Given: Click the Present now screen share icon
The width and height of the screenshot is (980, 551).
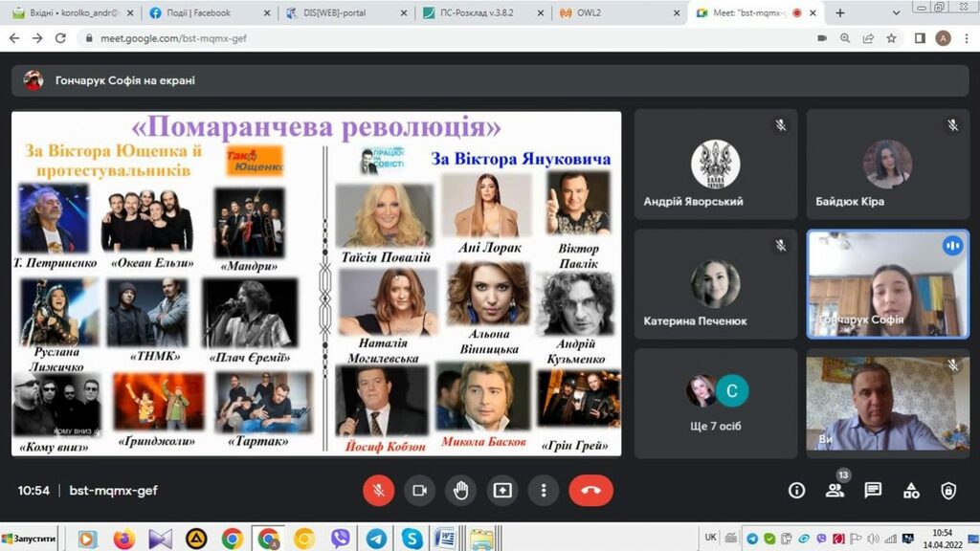Looking at the screenshot, I should click(501, 491).
